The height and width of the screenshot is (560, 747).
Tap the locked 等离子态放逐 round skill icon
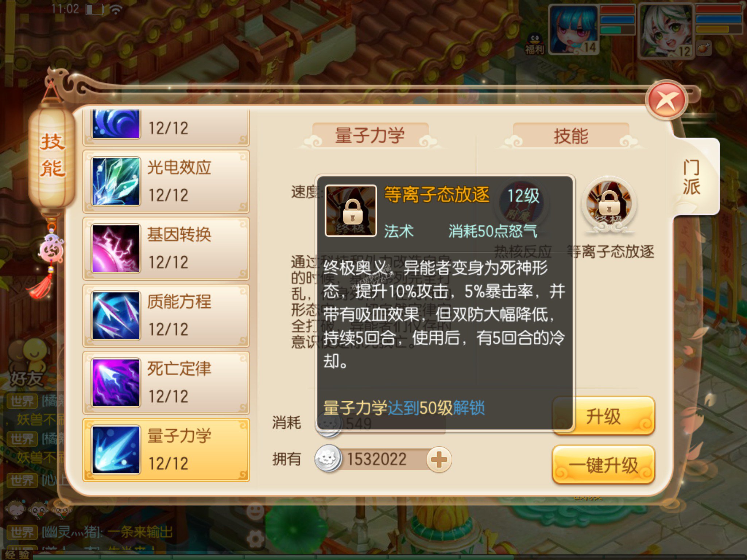(609, 205)
